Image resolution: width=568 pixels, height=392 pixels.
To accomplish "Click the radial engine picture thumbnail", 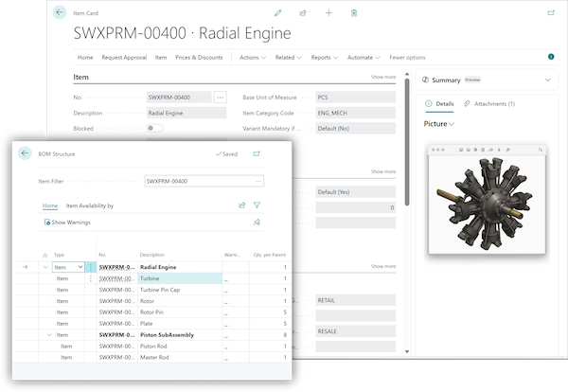I will [x=487, y=199].
